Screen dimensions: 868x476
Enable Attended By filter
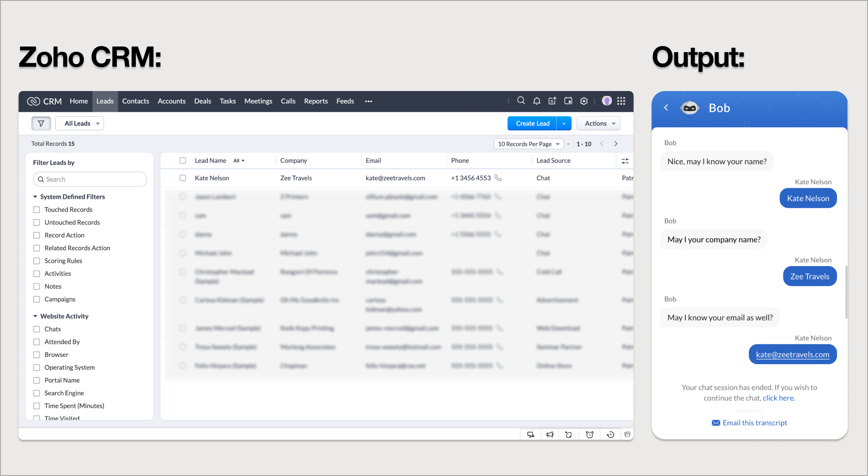(x=37, y=342)
